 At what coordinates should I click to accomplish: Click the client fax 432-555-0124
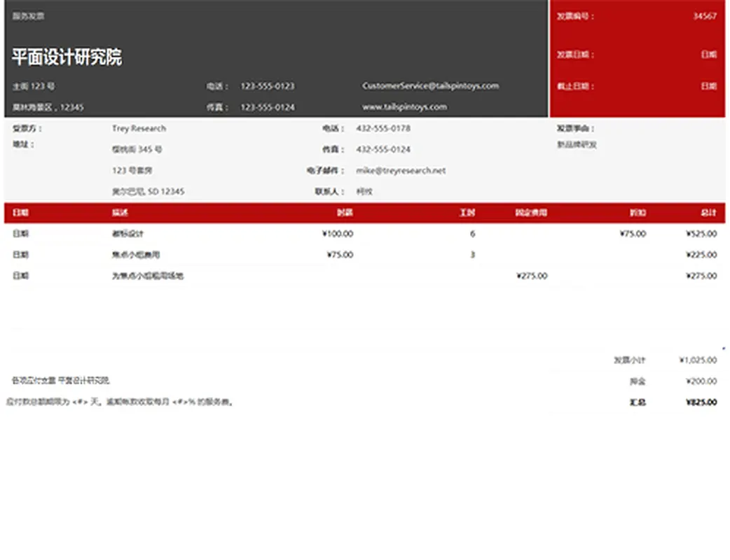[x=383, y=150]
